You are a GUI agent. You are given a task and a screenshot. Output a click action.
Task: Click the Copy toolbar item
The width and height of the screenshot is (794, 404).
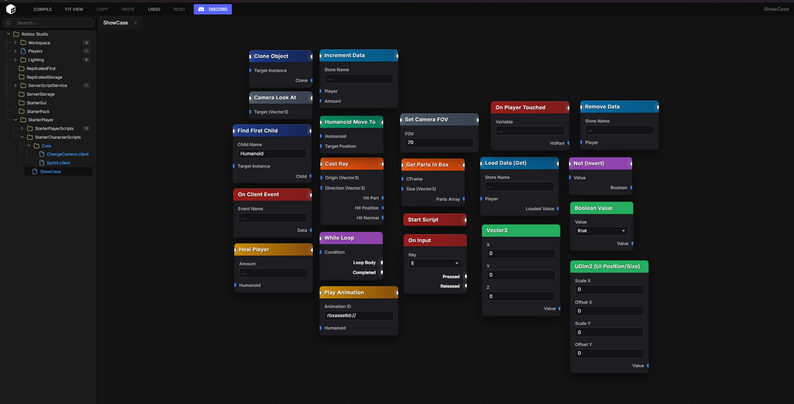[x=102, y=9]
